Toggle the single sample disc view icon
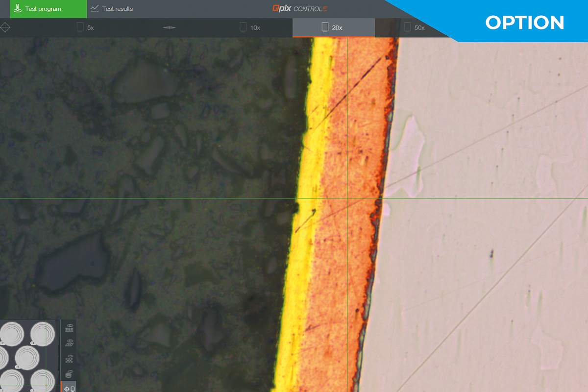The height and width of the screenshot is (392, 588). 69,374
